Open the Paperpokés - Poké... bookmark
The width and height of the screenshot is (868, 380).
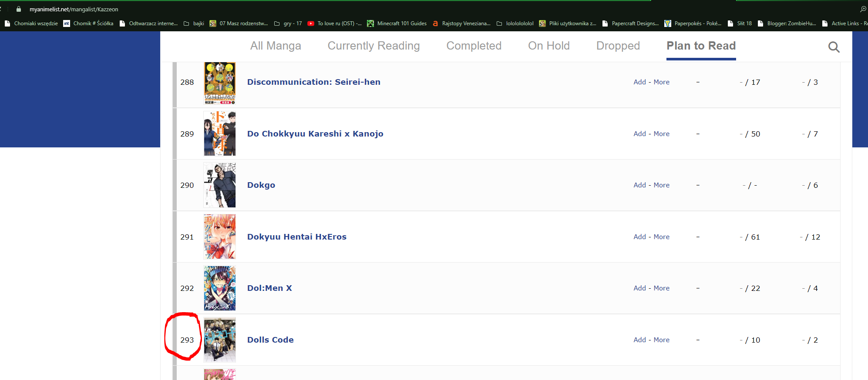(x=693, y=23)
